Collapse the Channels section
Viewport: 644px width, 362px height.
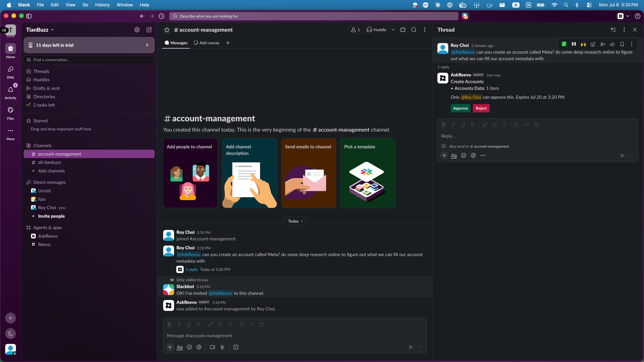42,145
